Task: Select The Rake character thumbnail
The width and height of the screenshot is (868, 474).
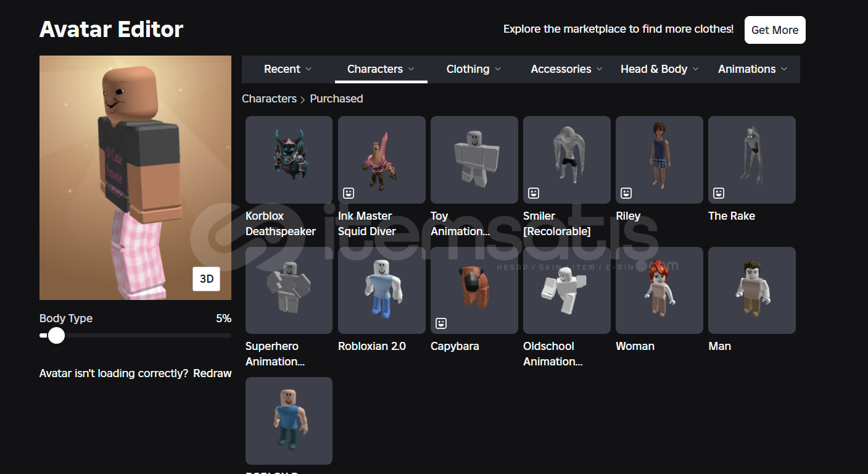Action: (x=752, y=160)
